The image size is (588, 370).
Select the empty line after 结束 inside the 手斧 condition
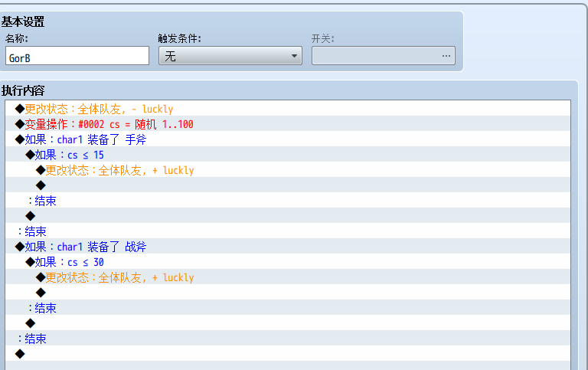coord(288,216)
